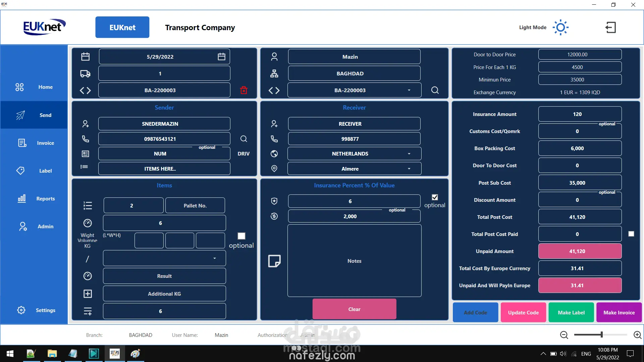Click zoom out magnifier in status bar

[x=564, y=335]
